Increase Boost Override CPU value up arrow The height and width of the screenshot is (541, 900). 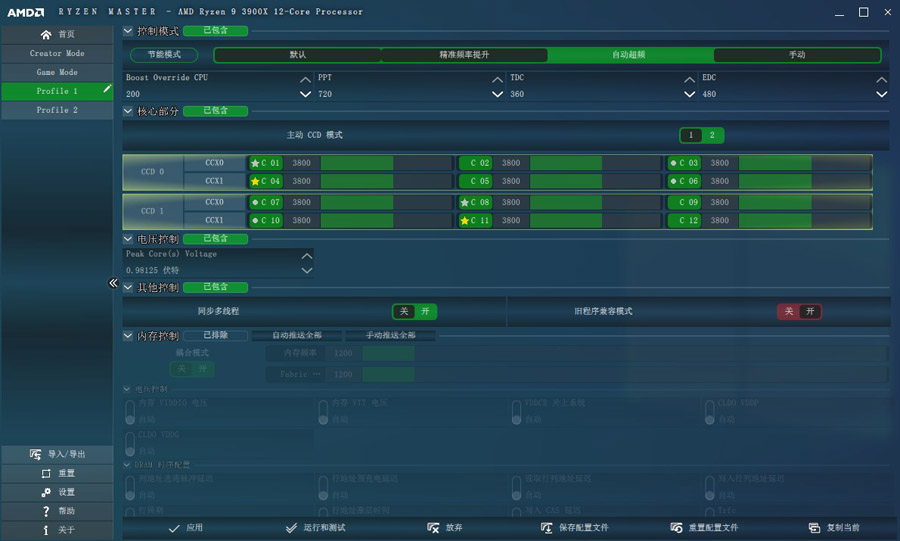click(x=305, y=80)
